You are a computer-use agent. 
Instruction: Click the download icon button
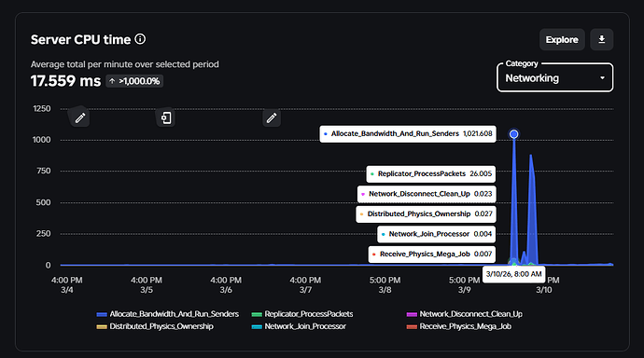click(x=602, y=39)
